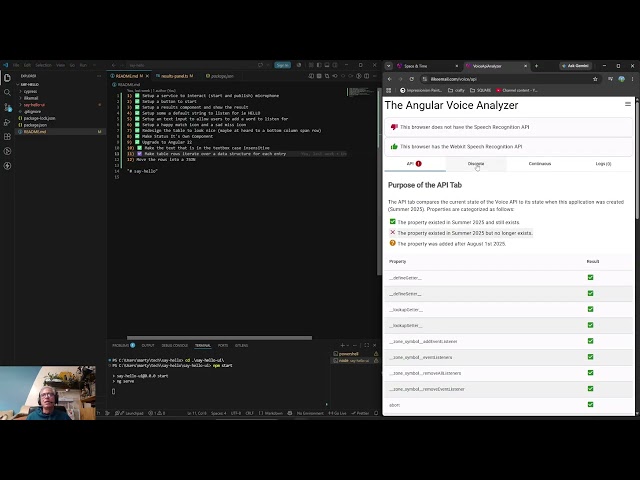Open the Chrome apps grid in bookmarks bar

389,90
